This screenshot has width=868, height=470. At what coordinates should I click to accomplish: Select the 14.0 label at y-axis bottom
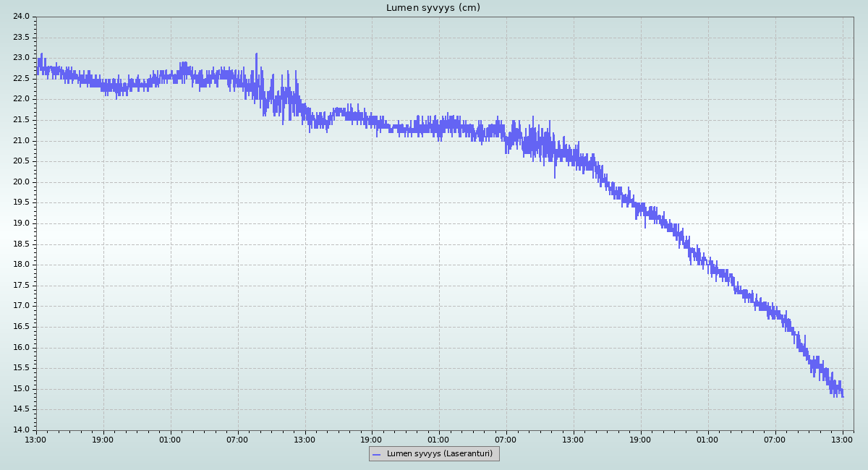pos(21,430)
